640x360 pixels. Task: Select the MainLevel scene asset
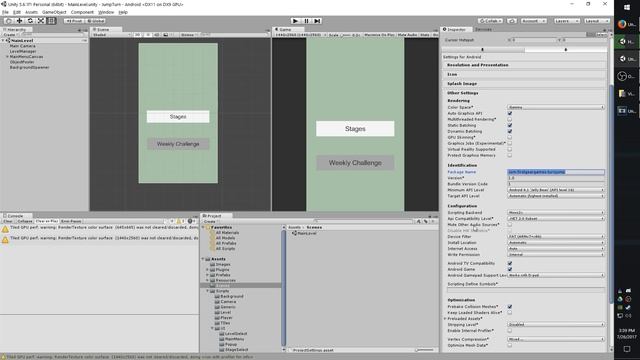[304, 233]
